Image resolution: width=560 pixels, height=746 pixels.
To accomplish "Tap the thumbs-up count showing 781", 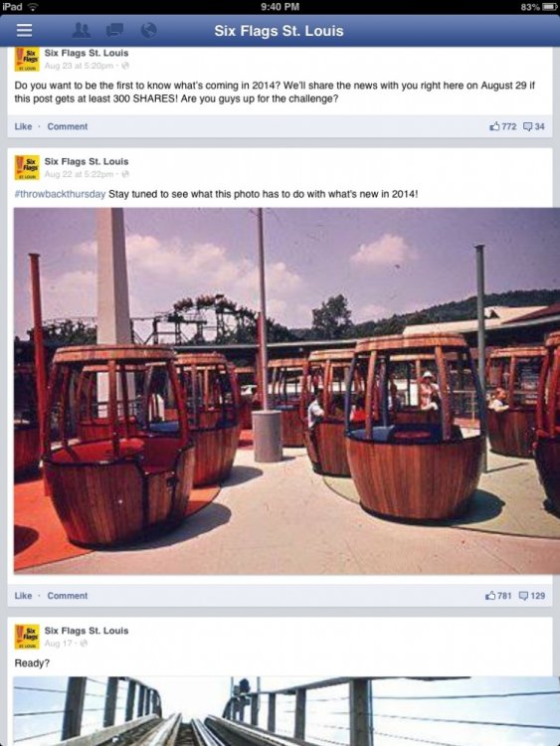I will point(498,596).
